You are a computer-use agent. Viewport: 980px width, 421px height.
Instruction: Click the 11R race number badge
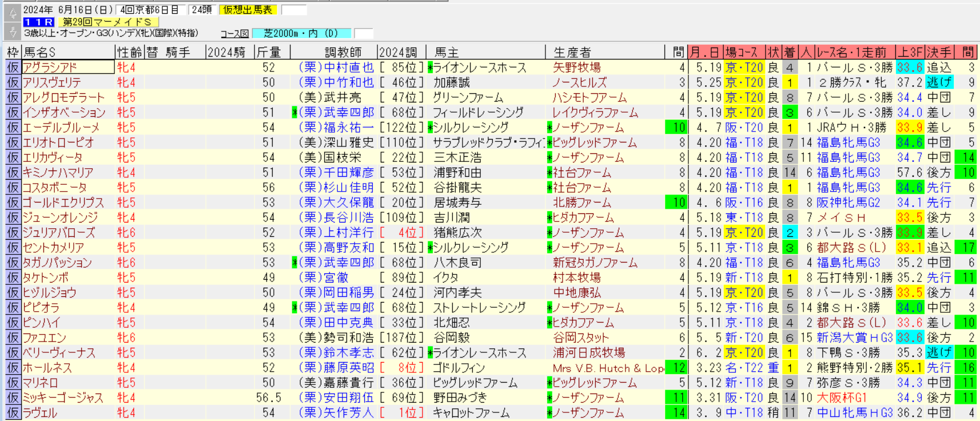(x=39, y=22)
